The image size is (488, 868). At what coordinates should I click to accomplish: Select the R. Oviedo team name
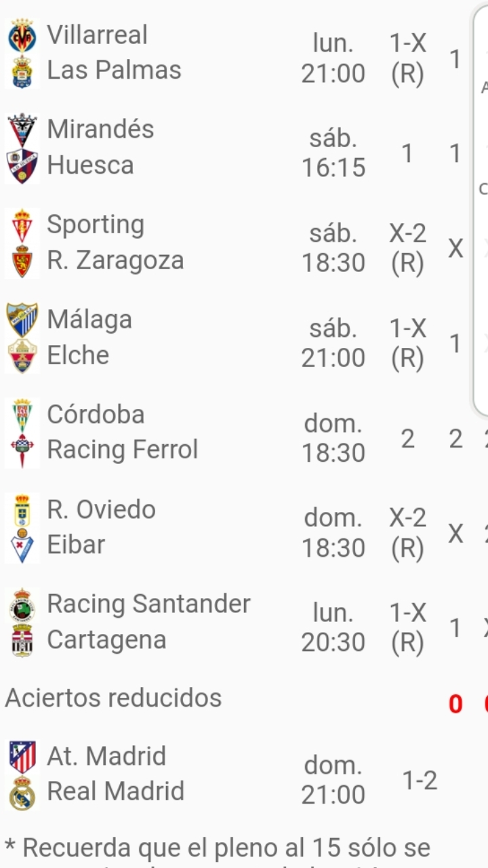102,509
